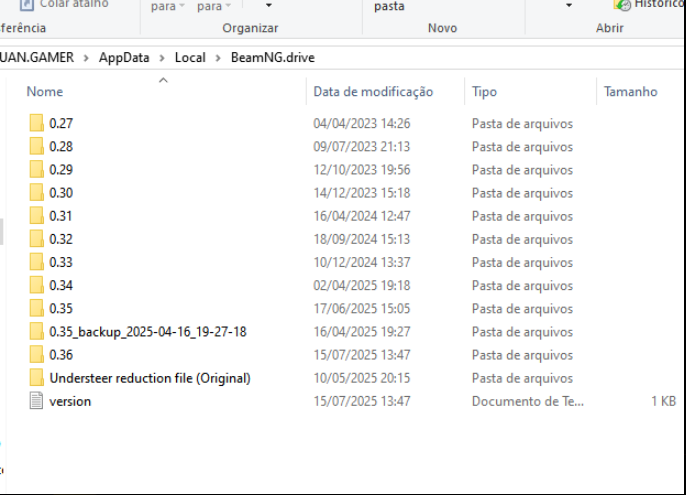Click Pasta de arquivos type for 0.27
686x495 pixels.
(522, 124)
